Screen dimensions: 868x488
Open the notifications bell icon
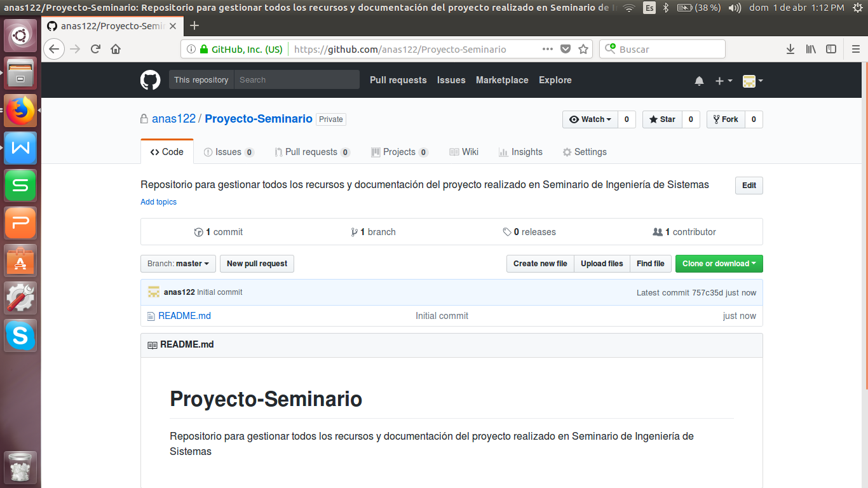699,81
